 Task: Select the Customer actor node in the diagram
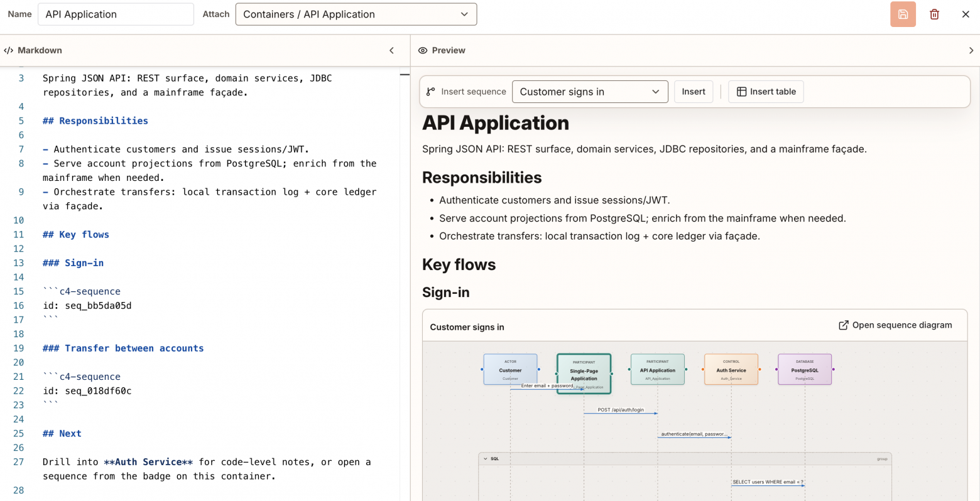[510, 369]
